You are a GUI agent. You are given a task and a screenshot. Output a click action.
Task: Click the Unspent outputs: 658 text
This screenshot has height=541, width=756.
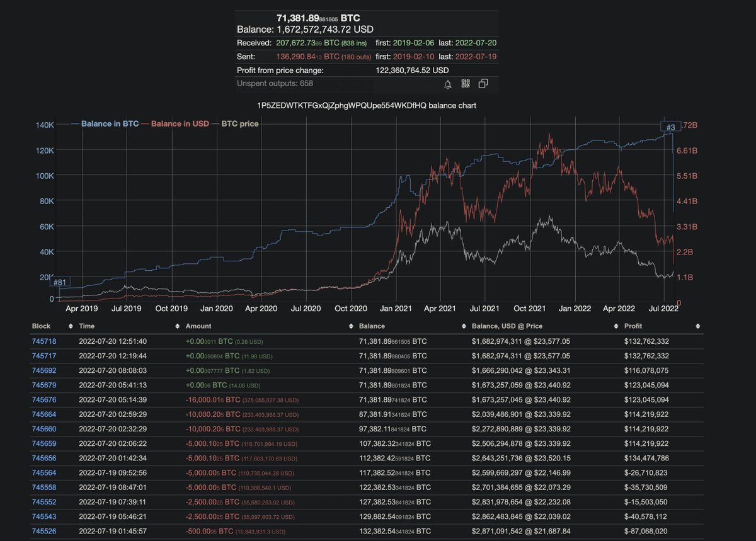[275, 83]
